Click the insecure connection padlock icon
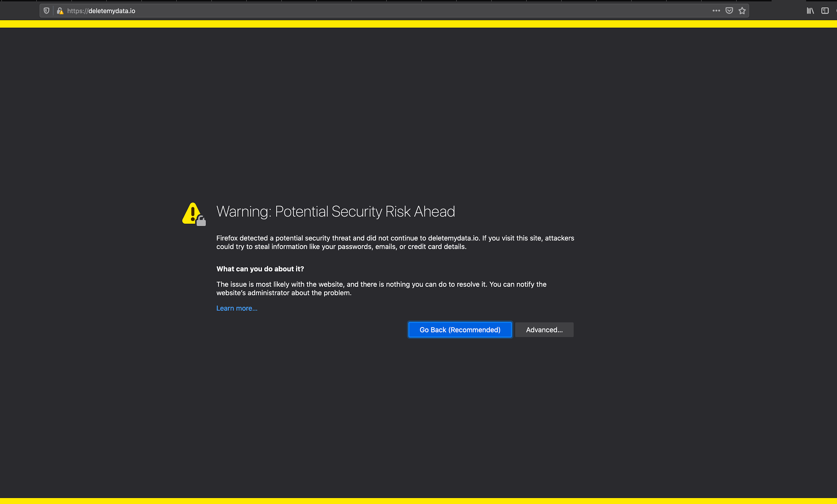 tap(60, 11)
